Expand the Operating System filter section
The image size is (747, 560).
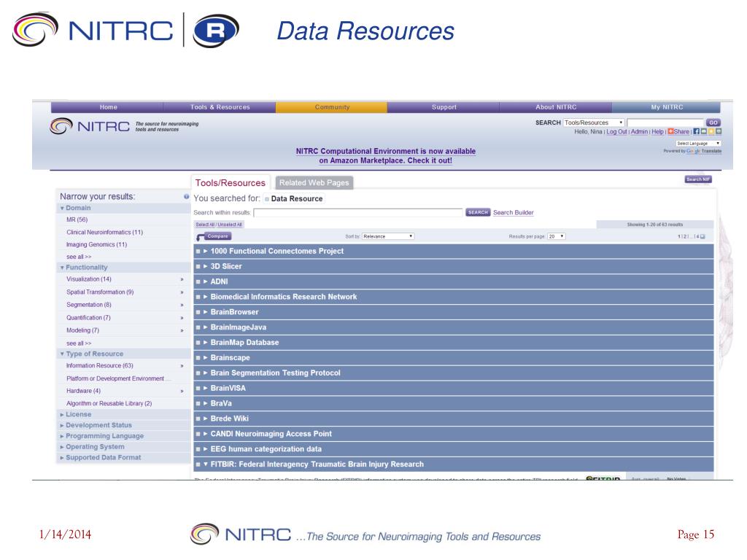pos(62,447)
